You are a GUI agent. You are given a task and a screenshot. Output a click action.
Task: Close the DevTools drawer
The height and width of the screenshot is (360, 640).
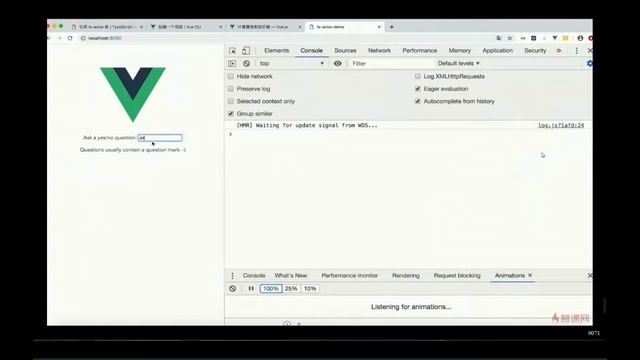pos(589,276)
